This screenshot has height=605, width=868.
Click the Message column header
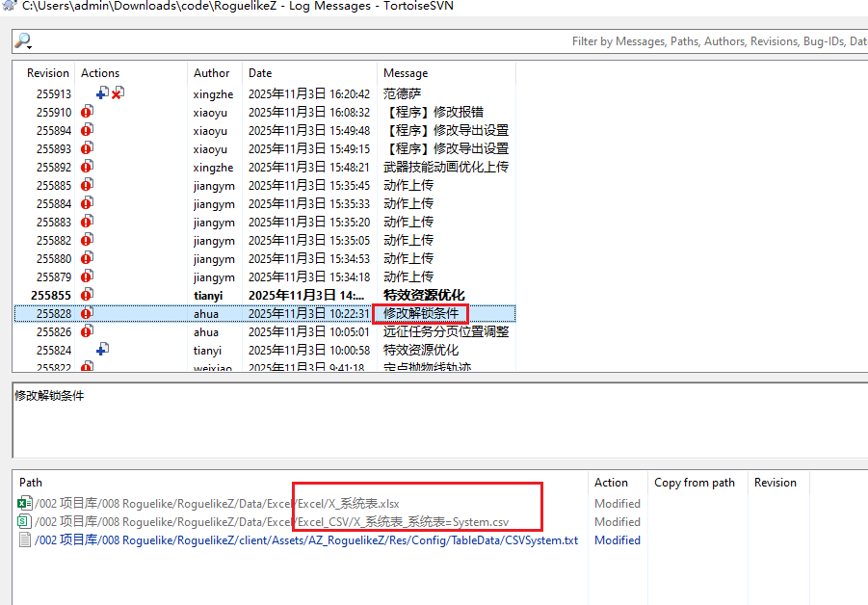click(x=406, y=73)
